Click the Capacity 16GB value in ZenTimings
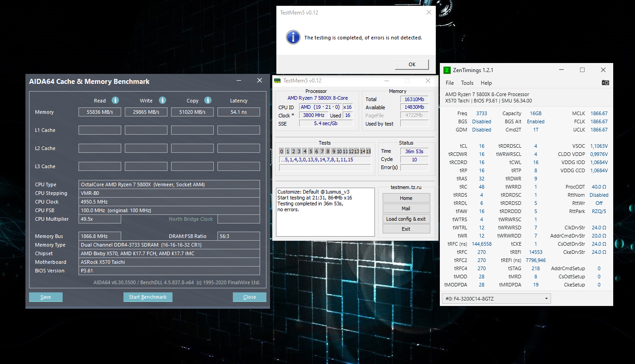Screen dimensions: 635x364 [x=536, y=113]
